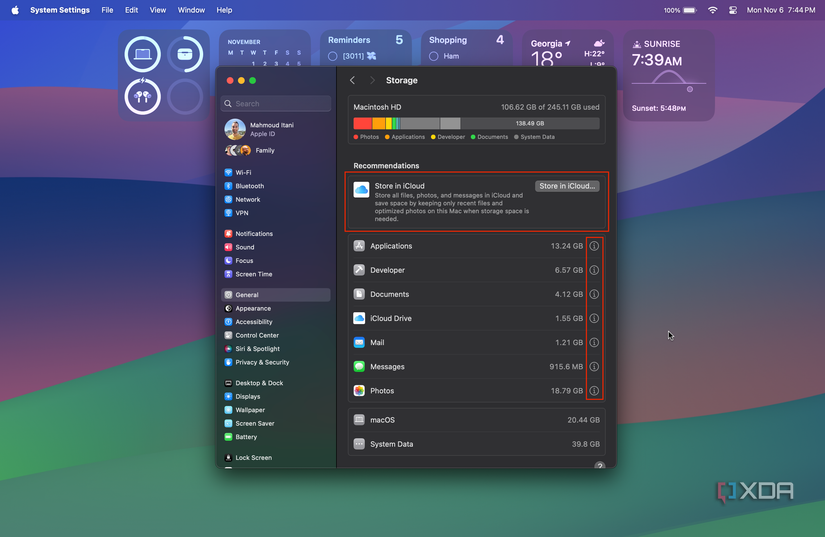
Task: Open the Window menu
Action: point(191,10)
